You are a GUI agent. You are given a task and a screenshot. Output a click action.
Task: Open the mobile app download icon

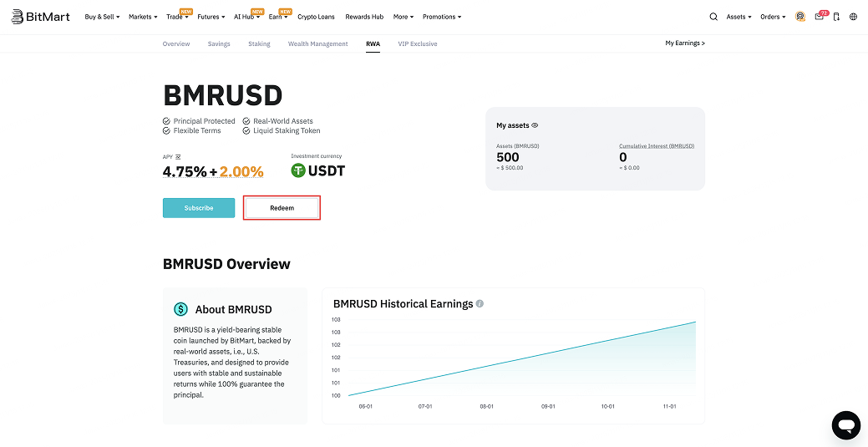(x=836, y=17)
